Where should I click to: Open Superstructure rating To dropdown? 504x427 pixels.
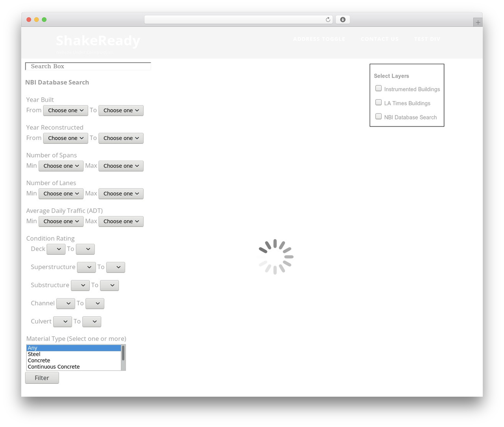116,267
